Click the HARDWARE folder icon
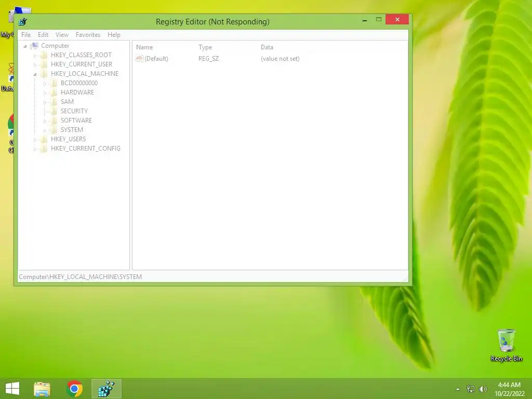 coord(54,92)
